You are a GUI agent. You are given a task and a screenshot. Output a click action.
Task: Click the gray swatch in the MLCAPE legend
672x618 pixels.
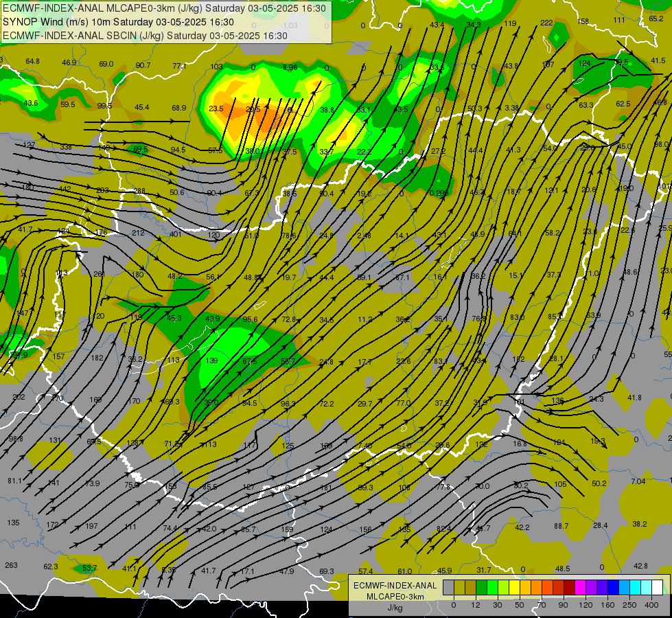pos(449,587)
